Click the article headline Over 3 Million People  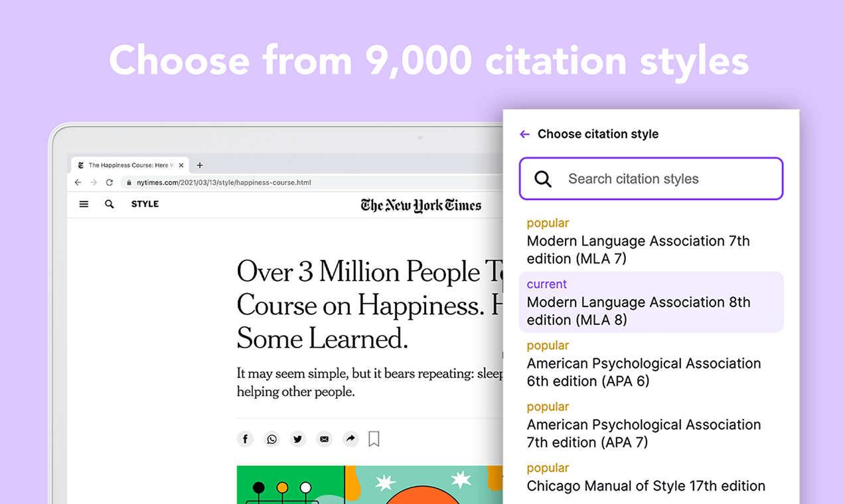tap(370, 305)
